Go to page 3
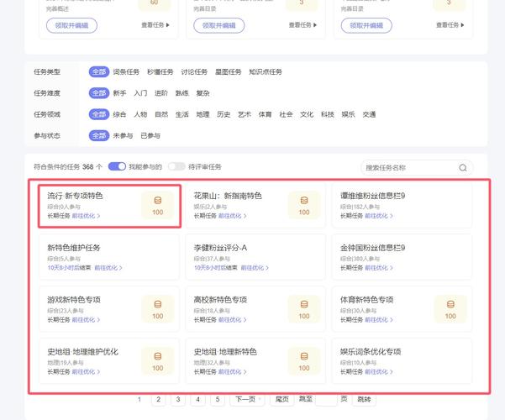The width and height of the screenshot is (505, 420). tap(178, 399)
